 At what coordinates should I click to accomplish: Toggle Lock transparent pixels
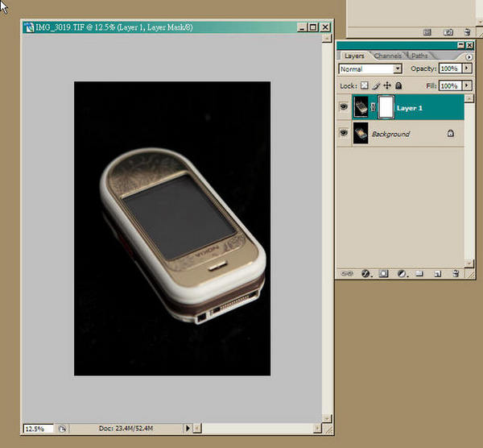[365, 85]
